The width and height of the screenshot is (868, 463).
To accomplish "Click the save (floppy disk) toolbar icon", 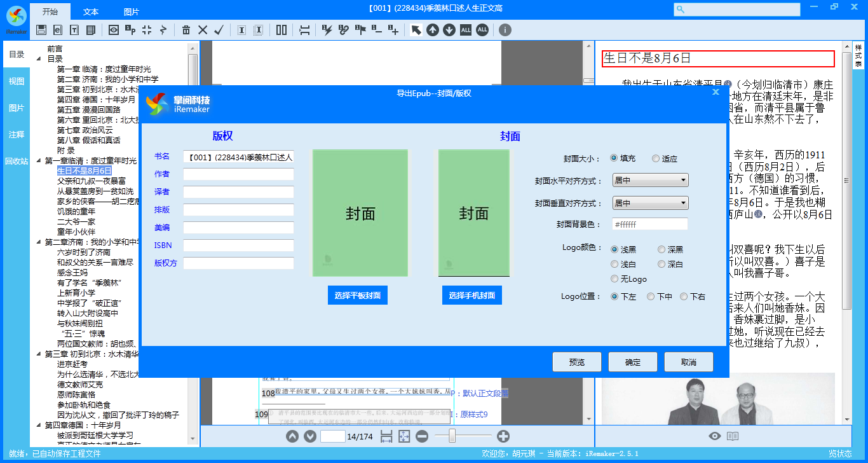I will pos(41,30).
